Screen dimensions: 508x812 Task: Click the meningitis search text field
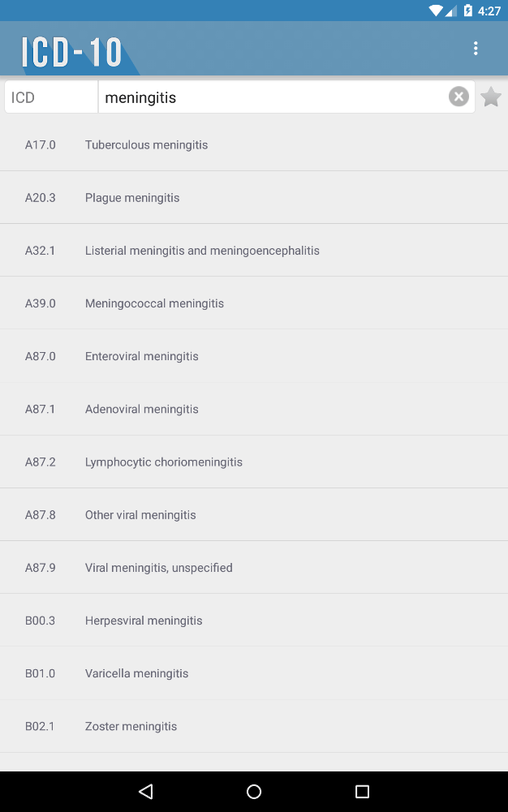272,97
